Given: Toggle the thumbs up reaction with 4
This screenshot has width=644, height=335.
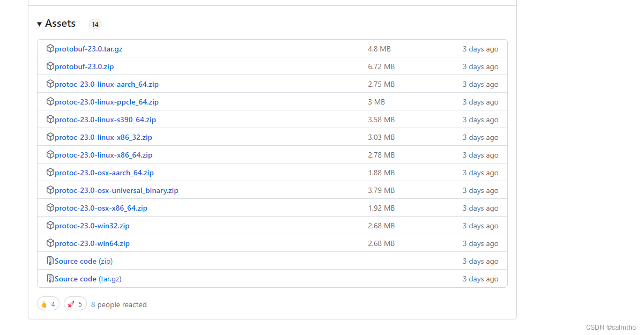Looking at the screenshot, I should click(48, 304).
